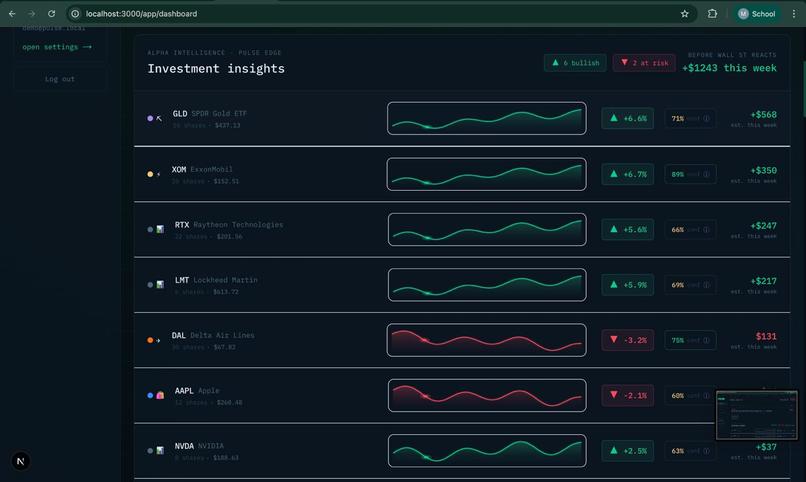View site information icon in address bar
The height and width of the screenshot is (482, 806).
click(75, 14)
